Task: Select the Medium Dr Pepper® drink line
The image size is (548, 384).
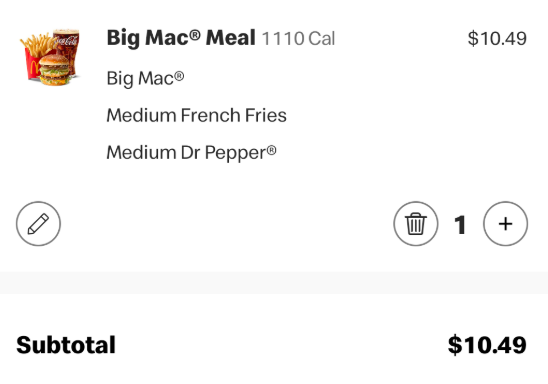Action: tap(192, 153)
